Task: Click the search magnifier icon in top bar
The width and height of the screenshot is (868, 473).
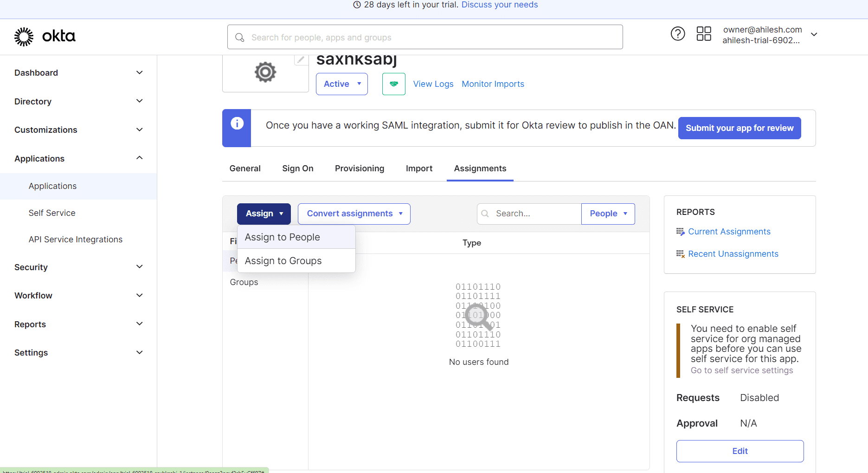Action: tap(240, 37)
